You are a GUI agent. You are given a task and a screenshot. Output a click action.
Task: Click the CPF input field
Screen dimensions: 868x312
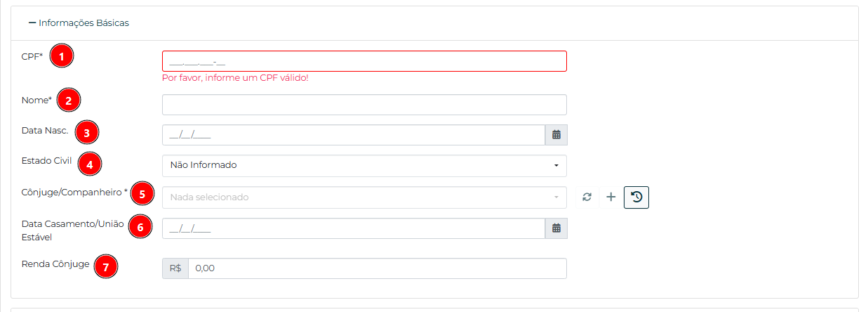[x=363, y=61]
